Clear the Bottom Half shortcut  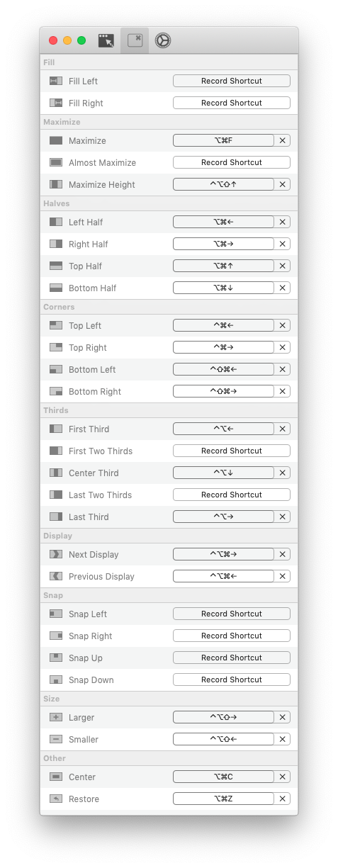click(283, 288)
